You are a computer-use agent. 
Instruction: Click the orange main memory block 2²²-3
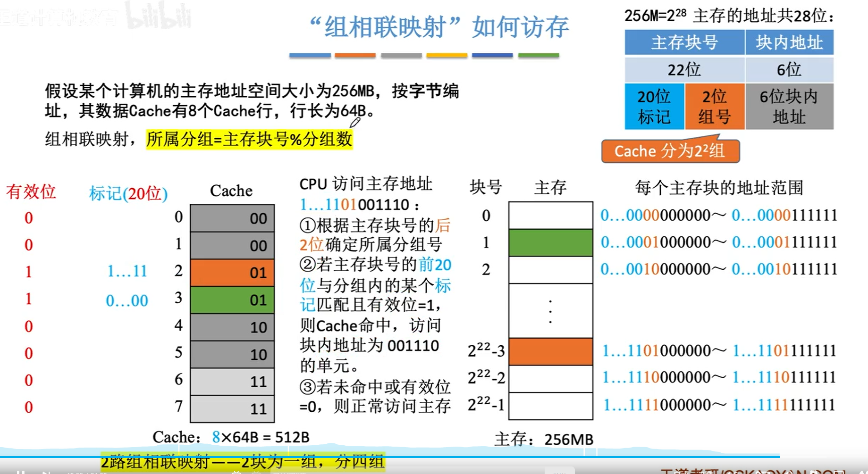pos(551,351)
